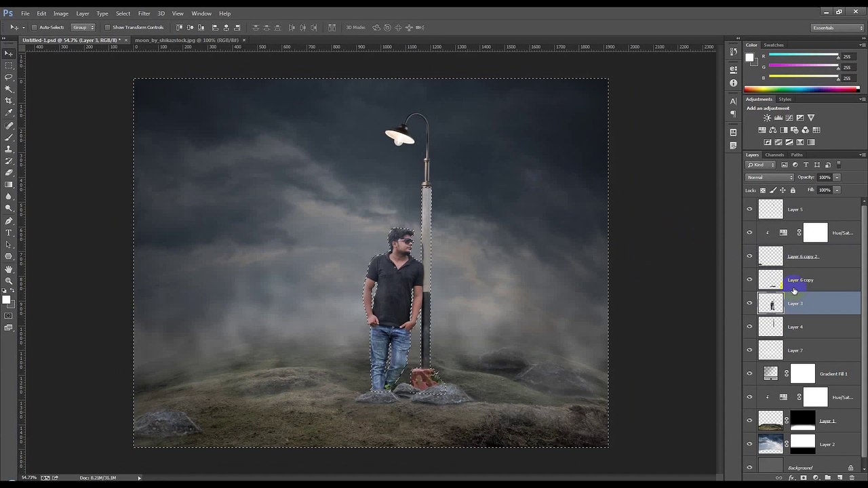Click the foreground color swatch in Color panel
This screenshot has height=488, width=868.
pos(749,58)
